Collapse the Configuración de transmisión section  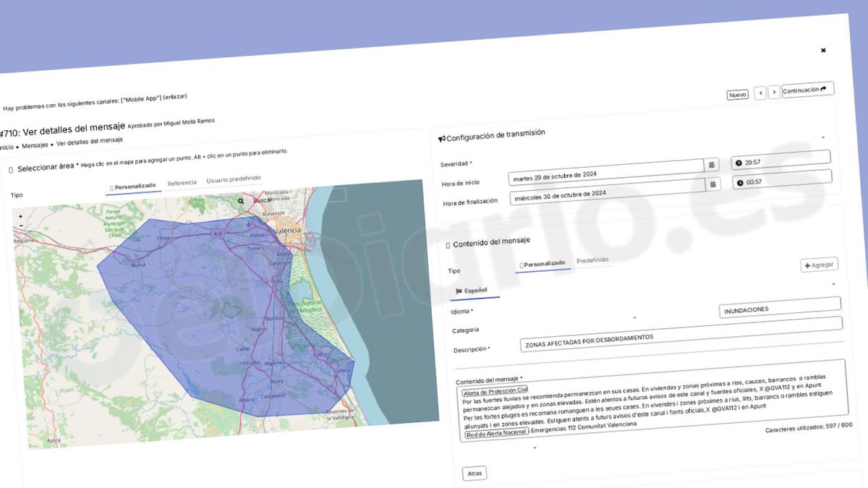(x=823, y=137)
